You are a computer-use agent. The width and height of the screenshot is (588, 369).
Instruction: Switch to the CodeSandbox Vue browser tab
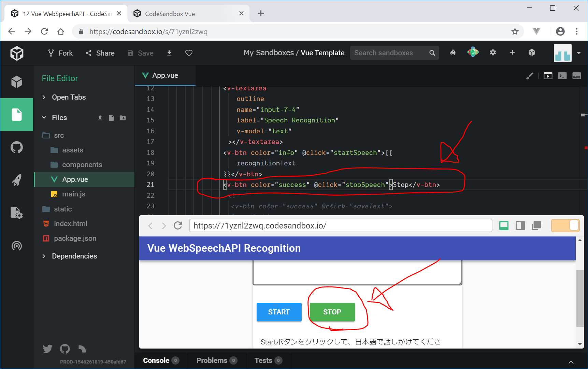(188, 14)
